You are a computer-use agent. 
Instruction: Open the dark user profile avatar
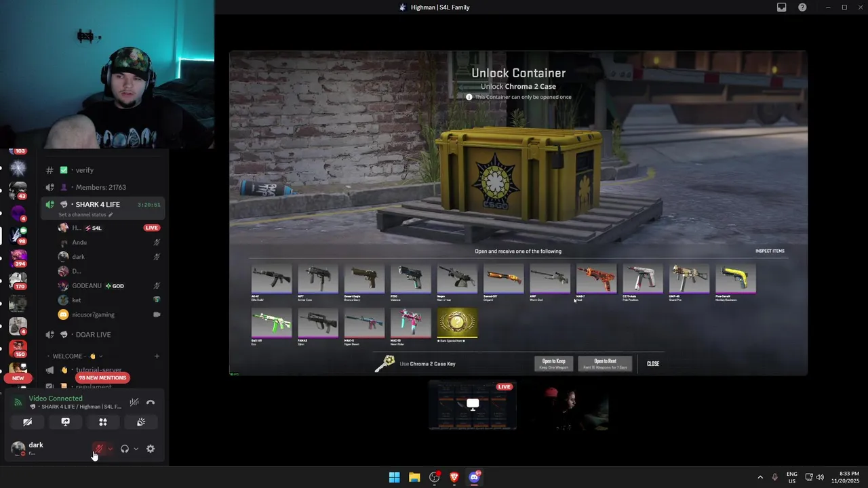click(x=18, y=448)
